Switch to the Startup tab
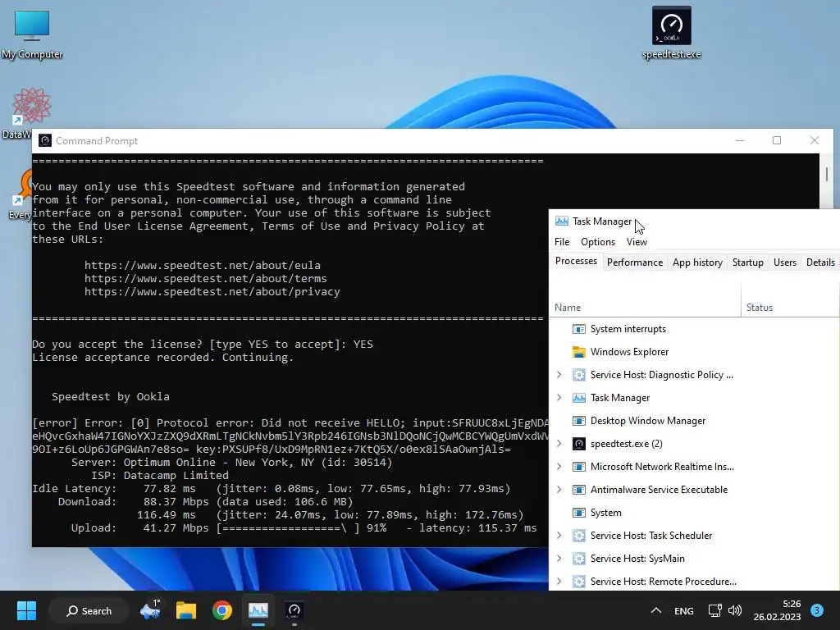 point(748,262)
